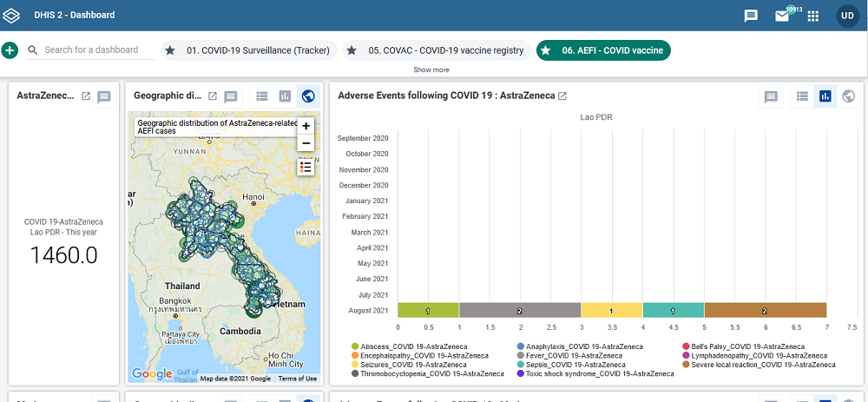Open the messages mail icon
Screen dimensions: 868x402
coord(782,16)
